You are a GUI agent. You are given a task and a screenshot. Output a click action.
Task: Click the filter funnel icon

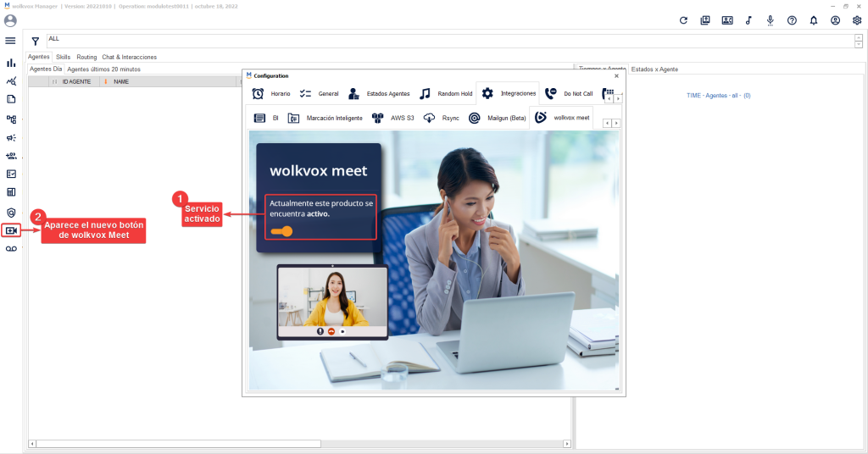click(36, 41)
